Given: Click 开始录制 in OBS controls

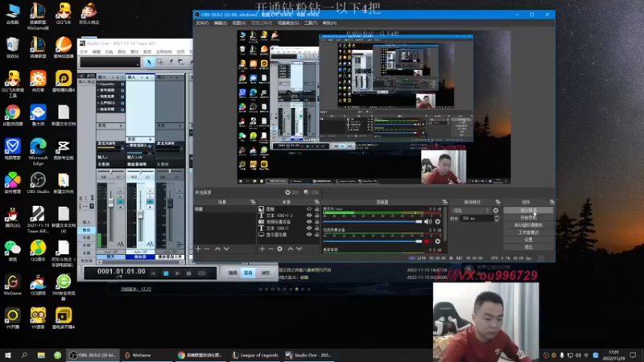Looking at the screenshot, I should tap(528, 217).
